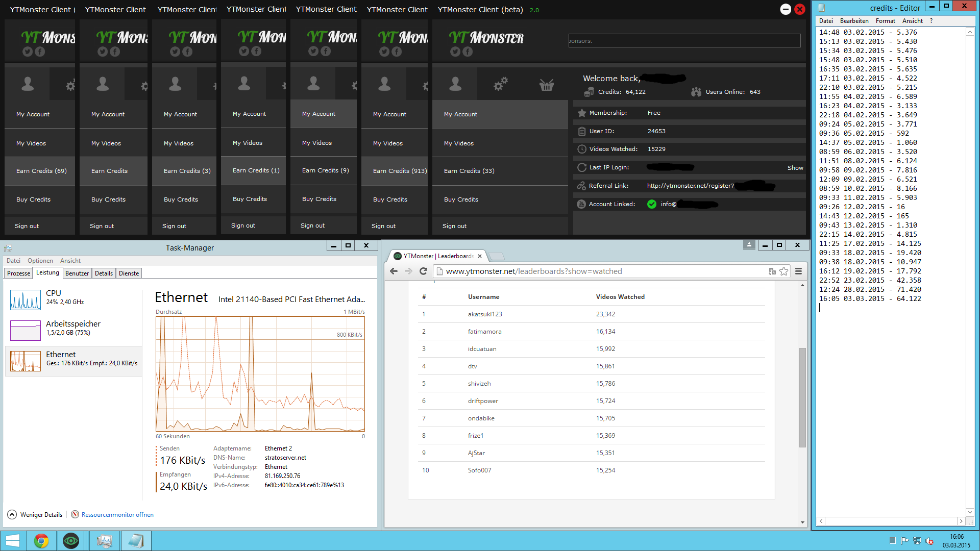Viewport: 980px width, 551px height.
Task: Click Earn Credits (913) button
Action: tap(399, 171)
